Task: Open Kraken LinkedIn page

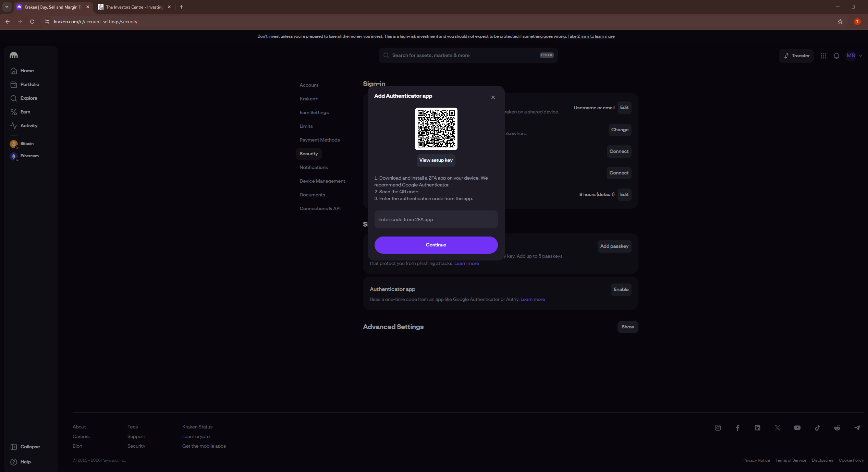Action: pos(758,428)
